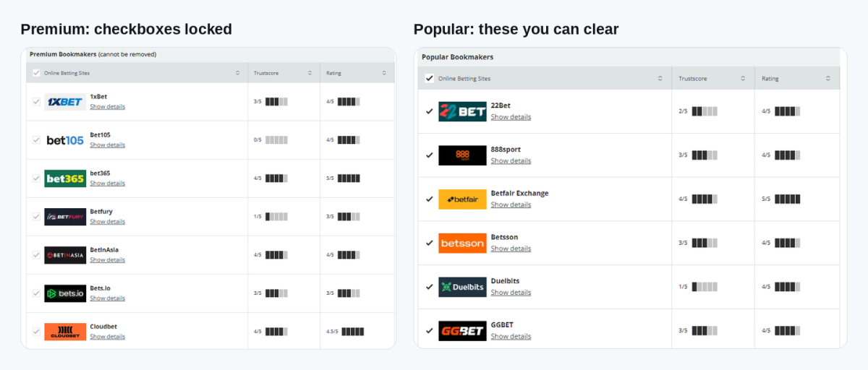Open Show details for Bets.io
Screen dimensions: 868x370
(107, 298)
